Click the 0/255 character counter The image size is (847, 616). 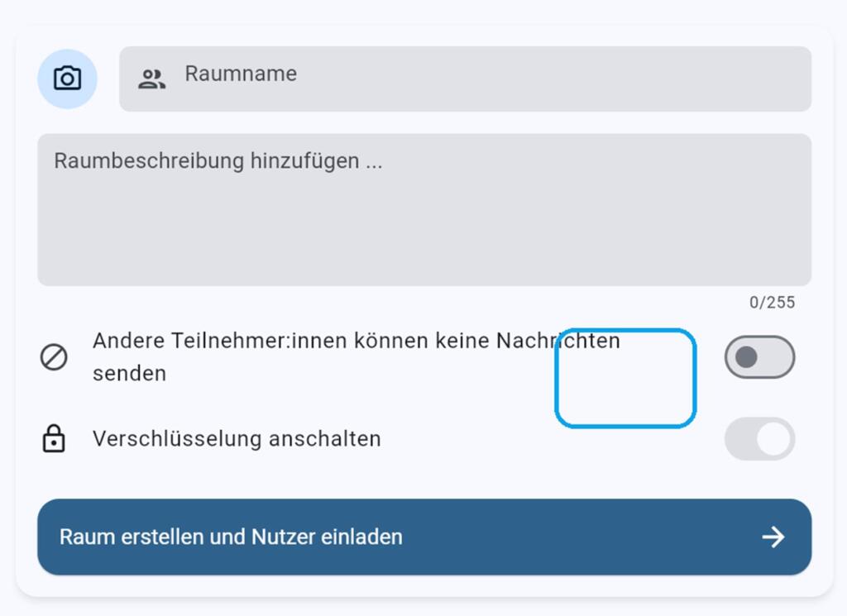(x=772, y=303)
